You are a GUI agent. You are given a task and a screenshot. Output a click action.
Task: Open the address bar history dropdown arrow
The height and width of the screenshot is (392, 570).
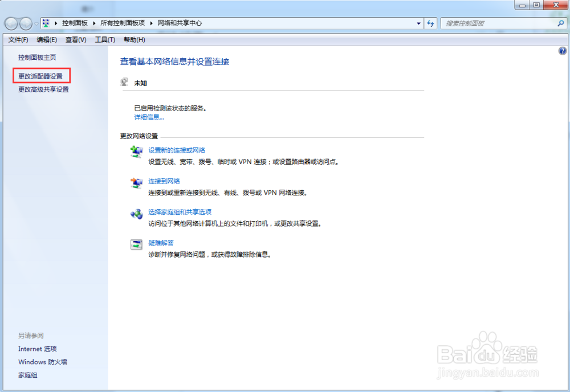418,23
